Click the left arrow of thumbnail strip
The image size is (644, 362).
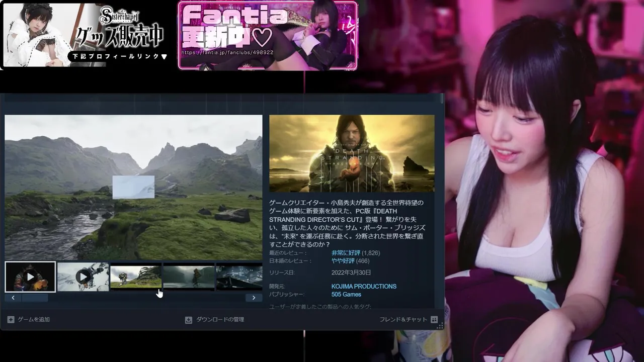coord(13,298)
